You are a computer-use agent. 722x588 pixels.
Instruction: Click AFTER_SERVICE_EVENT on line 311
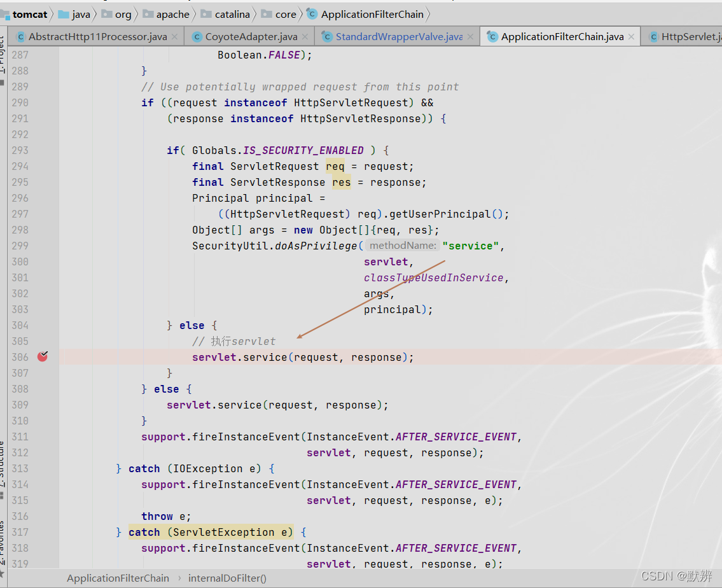click(456, 437)
